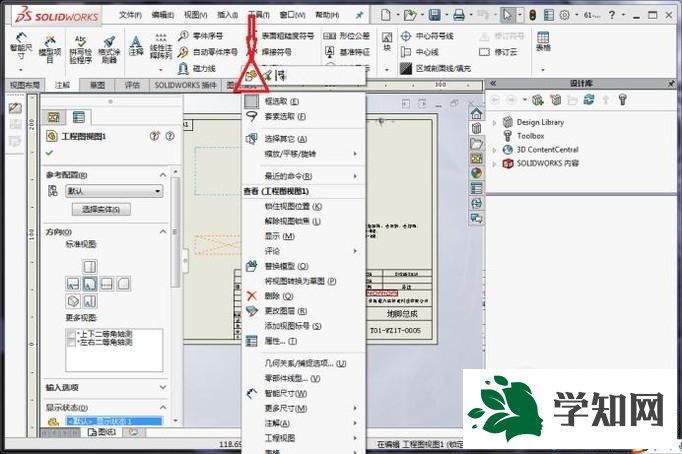Choose 属性 from context menu
This screenshot has height=454, width=682.
(x=304, y=341)
